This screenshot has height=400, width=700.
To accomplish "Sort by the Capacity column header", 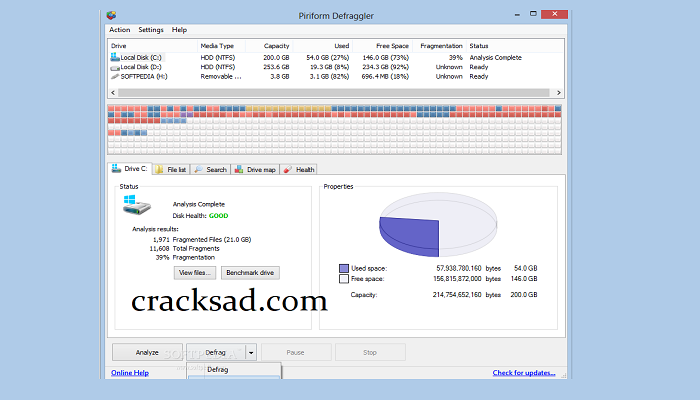I will click(269, 46).
